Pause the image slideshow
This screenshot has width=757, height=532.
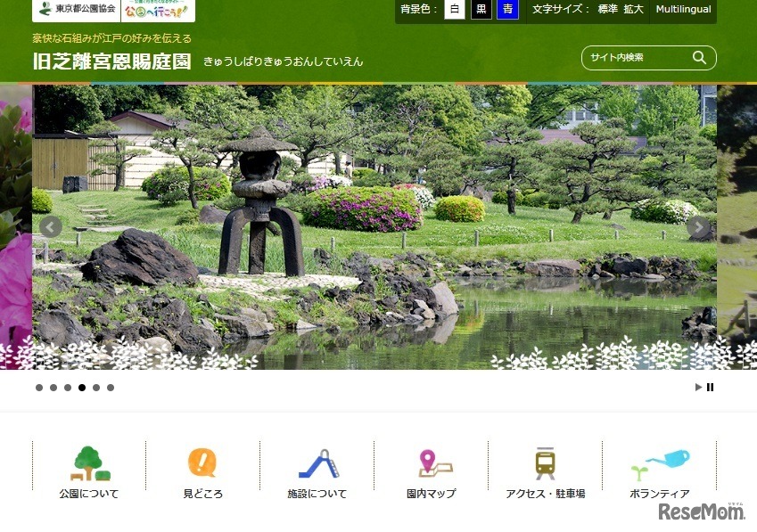click(x=711, y=387)
